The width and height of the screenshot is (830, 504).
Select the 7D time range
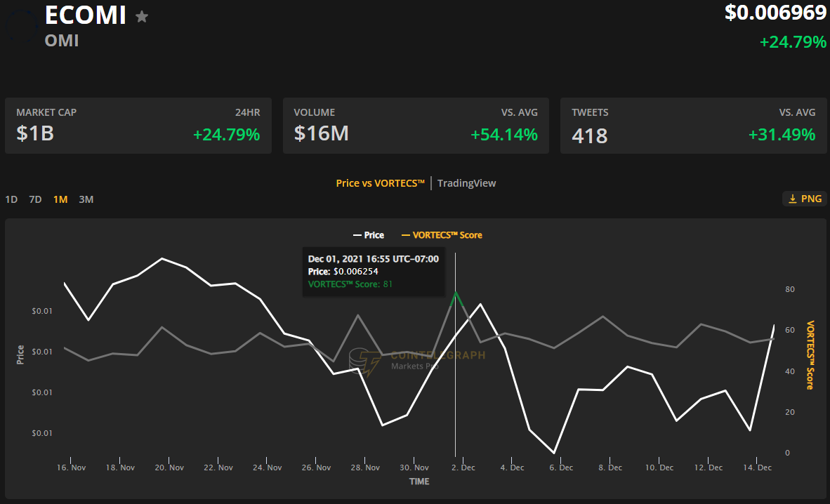click(35, 199)
